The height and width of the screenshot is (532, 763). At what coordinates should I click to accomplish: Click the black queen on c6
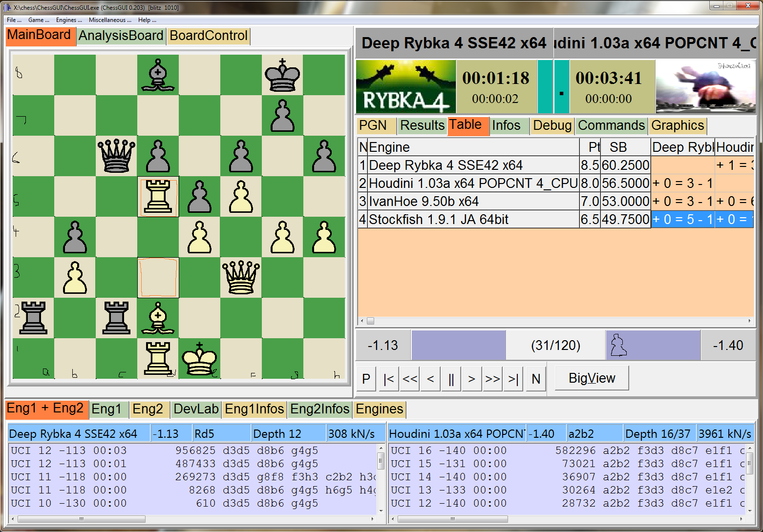[116, 156]
